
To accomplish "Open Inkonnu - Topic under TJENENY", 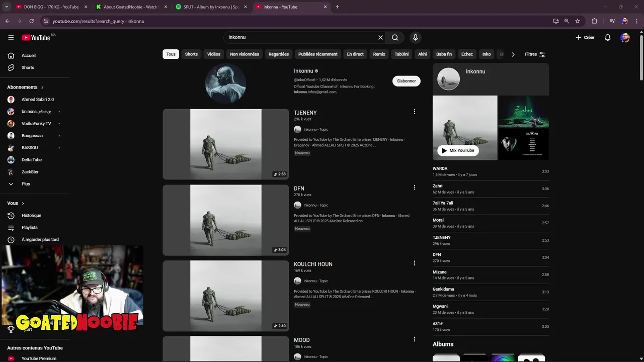I will [315, 130].
